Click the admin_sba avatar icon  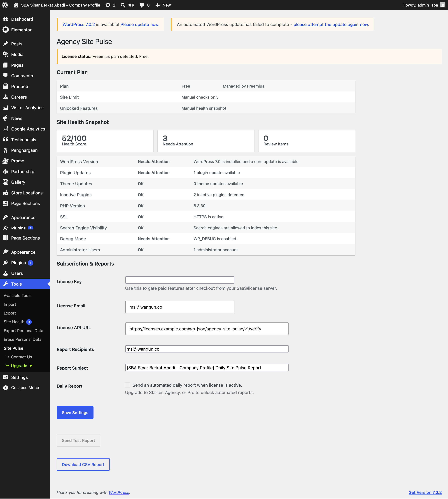443,5
